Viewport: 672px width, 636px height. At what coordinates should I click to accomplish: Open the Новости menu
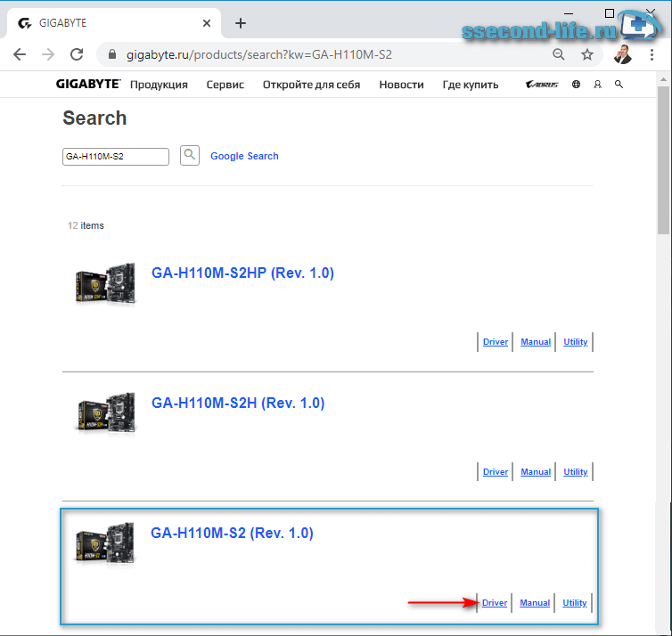[401, 85]
